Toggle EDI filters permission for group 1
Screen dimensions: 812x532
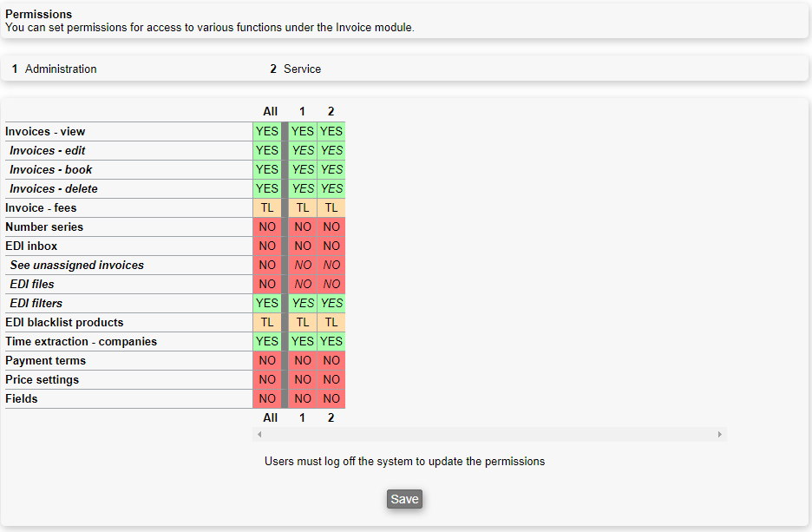click(303, 304)
